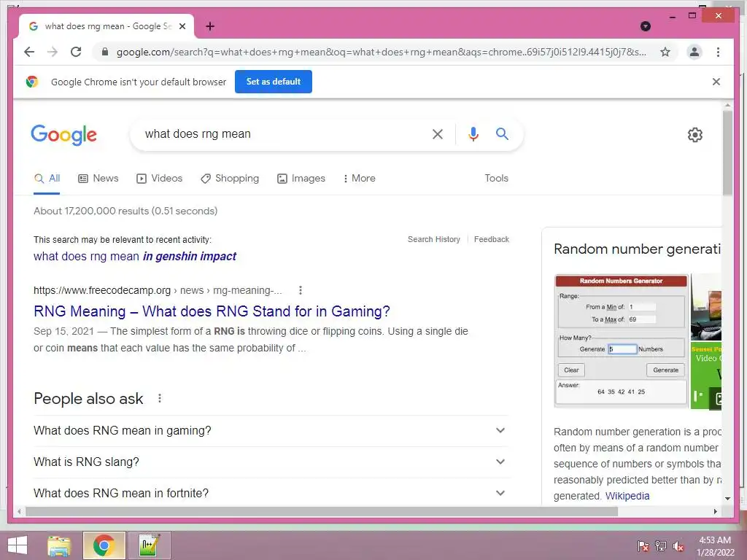Image resolution: width=747 pixels, height=560 pixels.
Task: Click the Feedback link
Action: (491, 239)
